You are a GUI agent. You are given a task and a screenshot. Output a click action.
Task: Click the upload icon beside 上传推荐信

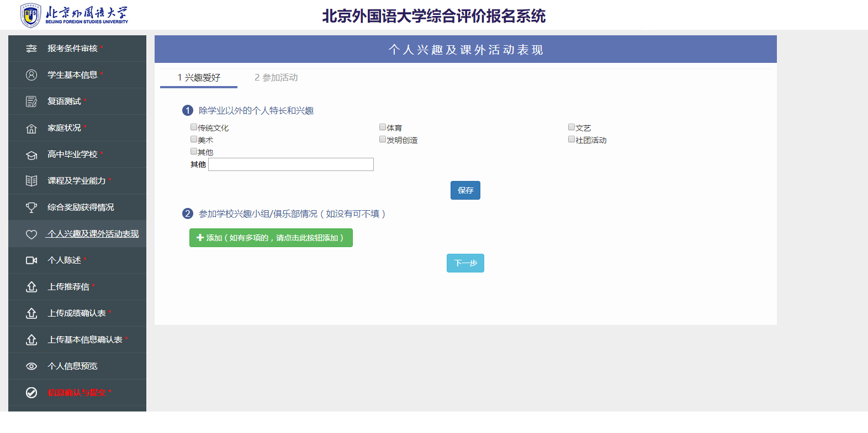[31, 287]
